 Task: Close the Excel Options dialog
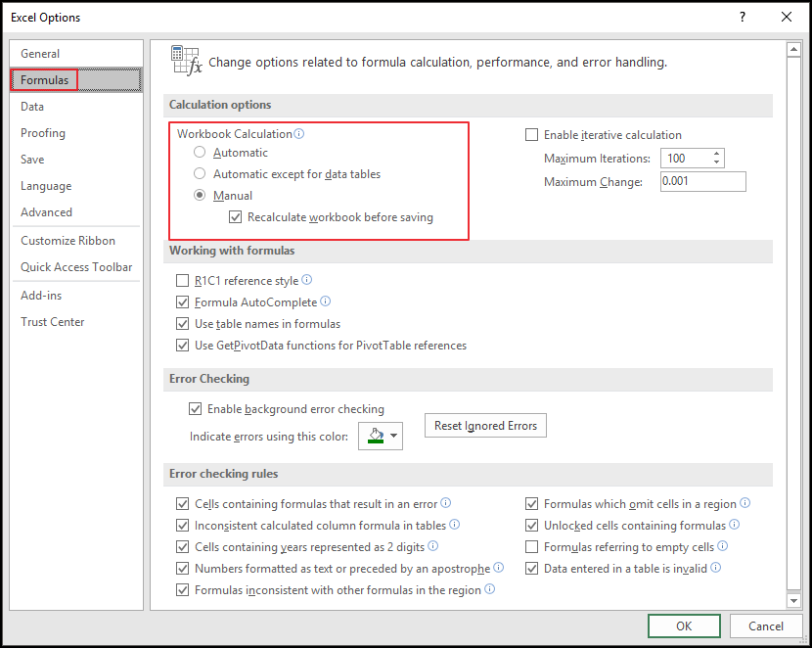[x=787, y=17]
